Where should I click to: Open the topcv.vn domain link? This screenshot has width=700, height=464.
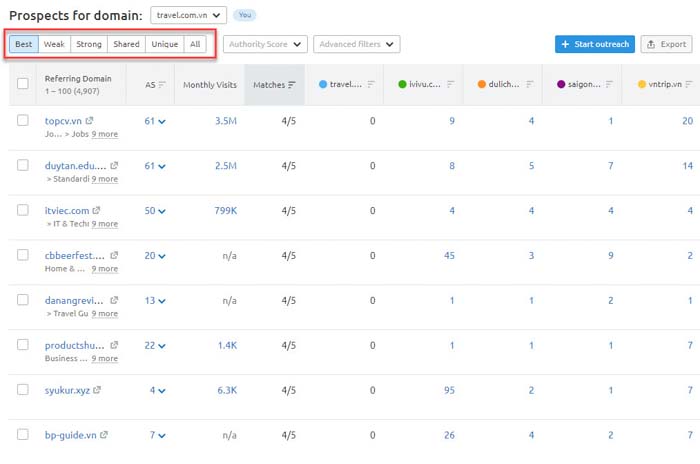click(63, 121)
